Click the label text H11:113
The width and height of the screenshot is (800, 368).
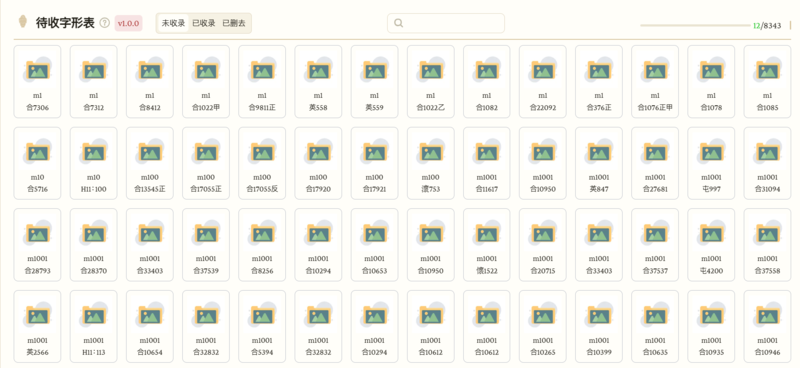[x=93, y=352]
